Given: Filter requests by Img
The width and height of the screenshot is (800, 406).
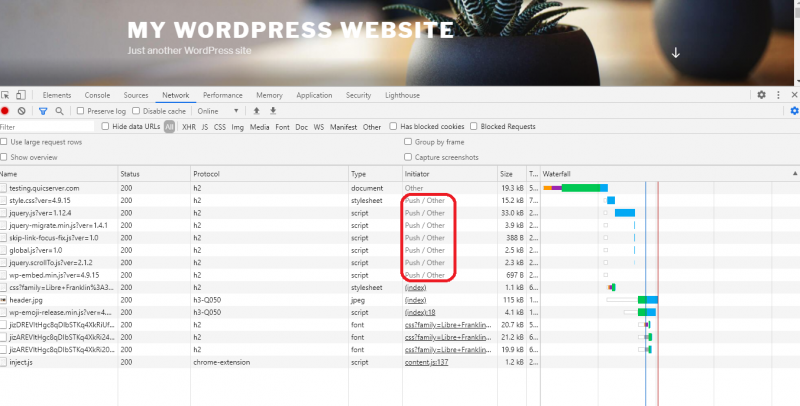Looking at the screenshot, I should (237, 126).
